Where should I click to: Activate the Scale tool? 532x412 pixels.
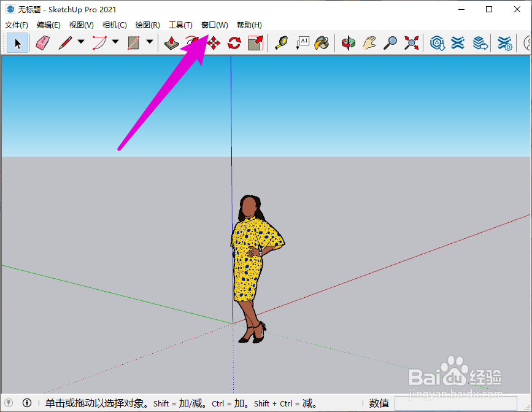pyautogui.click(x=255, y=43)
